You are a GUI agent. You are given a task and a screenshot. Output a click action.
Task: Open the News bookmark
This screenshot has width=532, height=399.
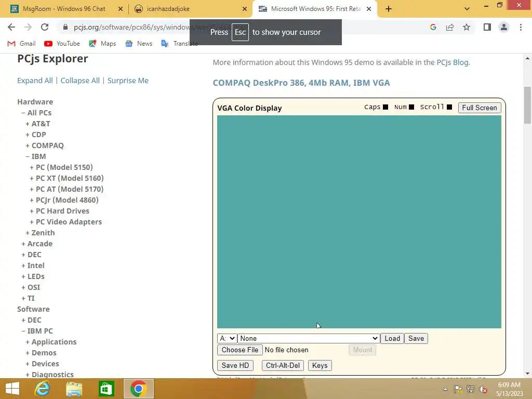(x=138, y=44)
